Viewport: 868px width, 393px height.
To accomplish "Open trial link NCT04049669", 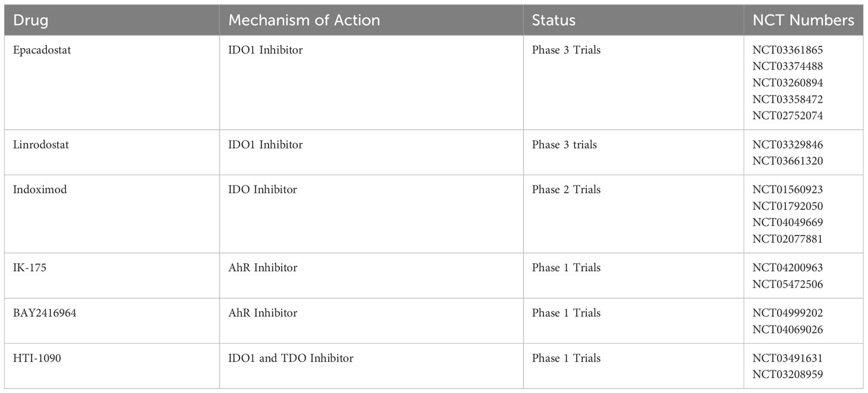I will tap(788, 222).
